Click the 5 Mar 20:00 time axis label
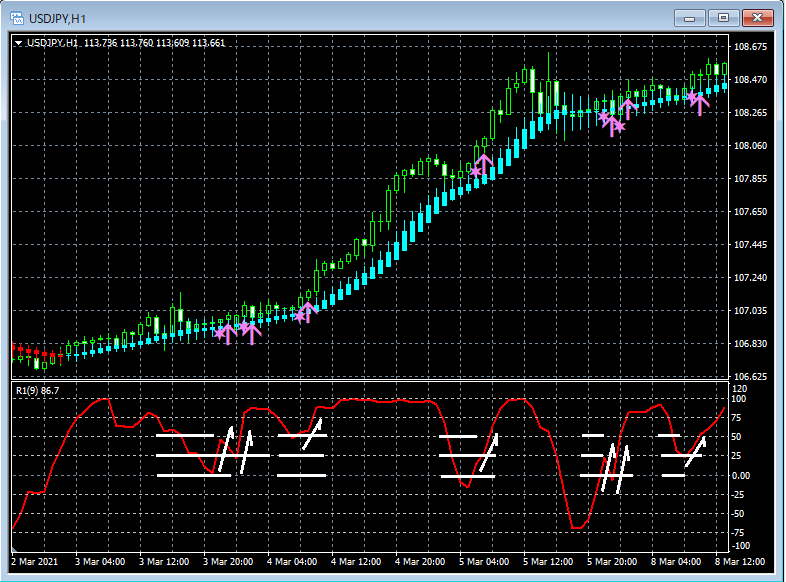 pyautogui.click(x=612, y=561)
